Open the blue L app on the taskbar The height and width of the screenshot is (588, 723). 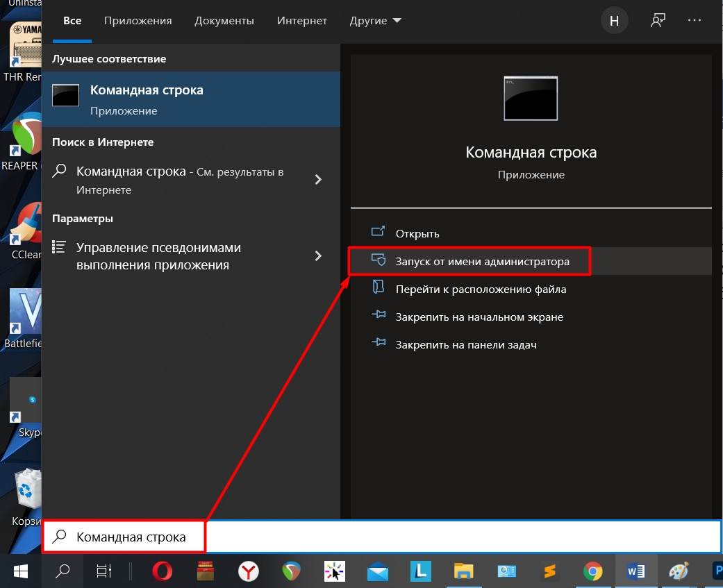pyautogui.click(x=420, y=571)
